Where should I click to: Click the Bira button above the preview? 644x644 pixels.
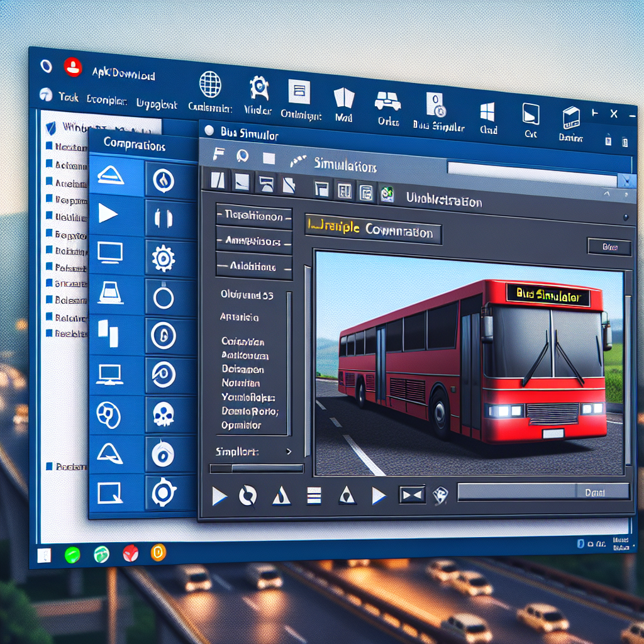(609, 247)
